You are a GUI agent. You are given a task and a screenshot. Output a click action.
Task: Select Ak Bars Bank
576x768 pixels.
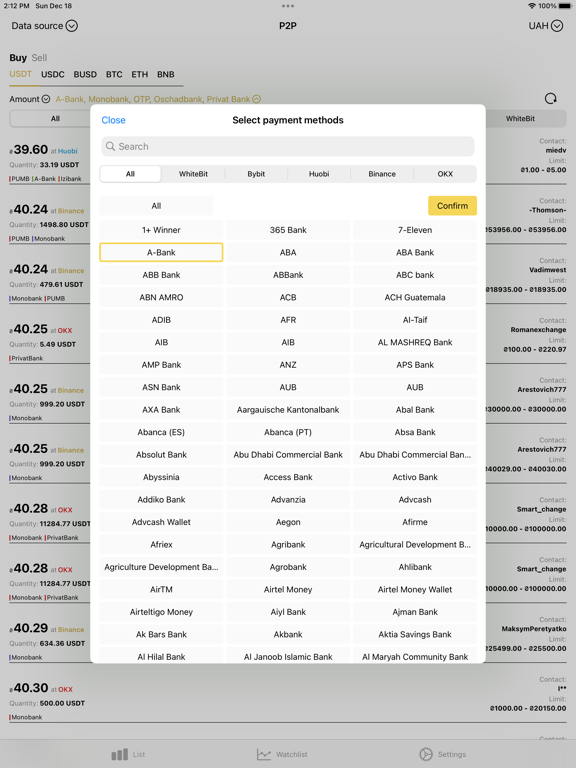(161, 634)
